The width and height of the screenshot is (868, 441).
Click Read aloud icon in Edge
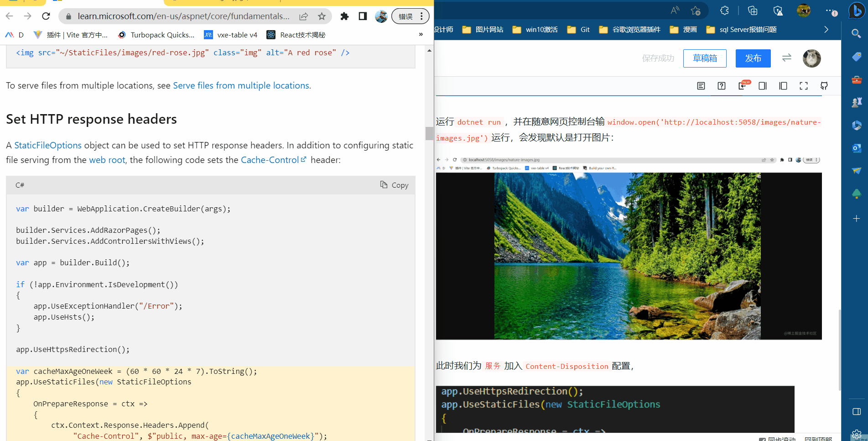(x=675, y=10)
